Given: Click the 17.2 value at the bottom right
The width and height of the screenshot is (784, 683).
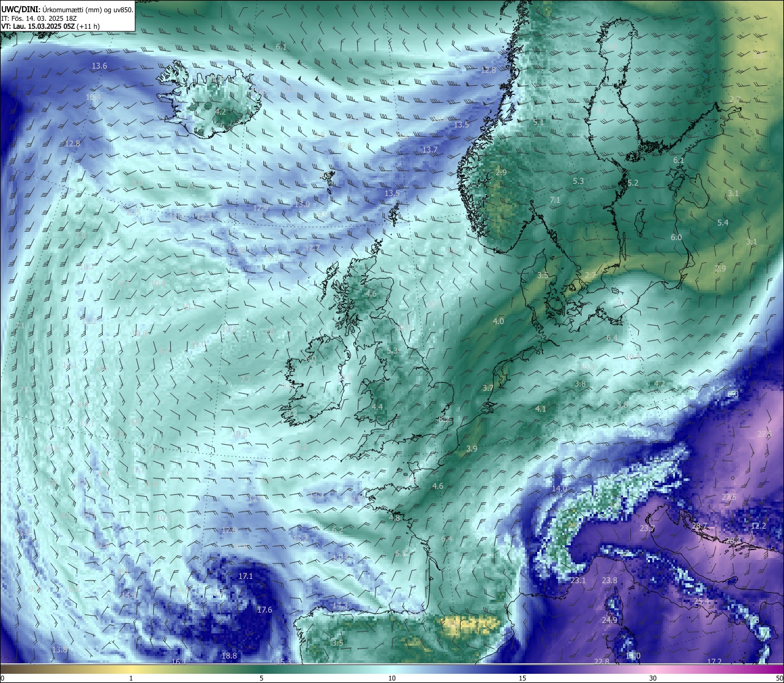Looking at the screenshot, I should 714,662.
